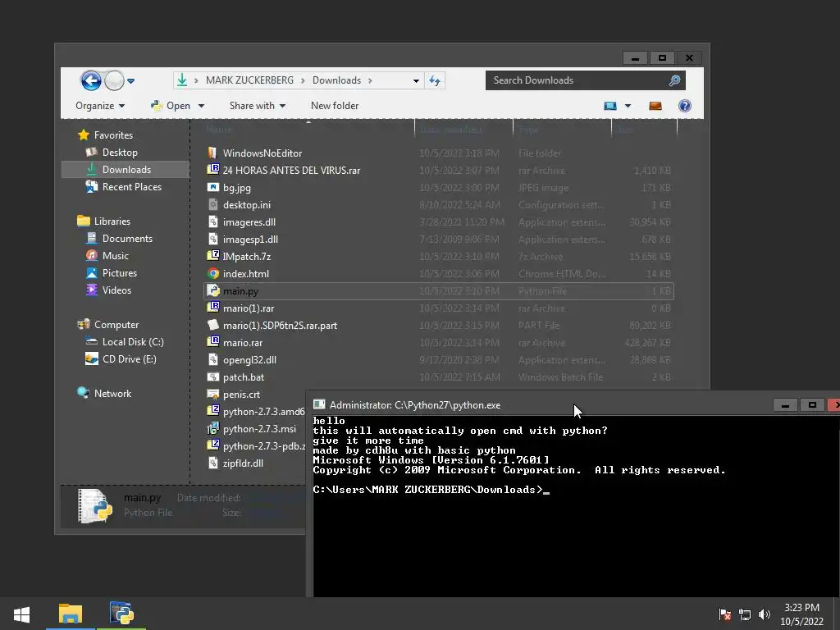This screenshot has width=840, height=630.
Task: Select Favorites in the navigation pane
Action: click(106, 135)
